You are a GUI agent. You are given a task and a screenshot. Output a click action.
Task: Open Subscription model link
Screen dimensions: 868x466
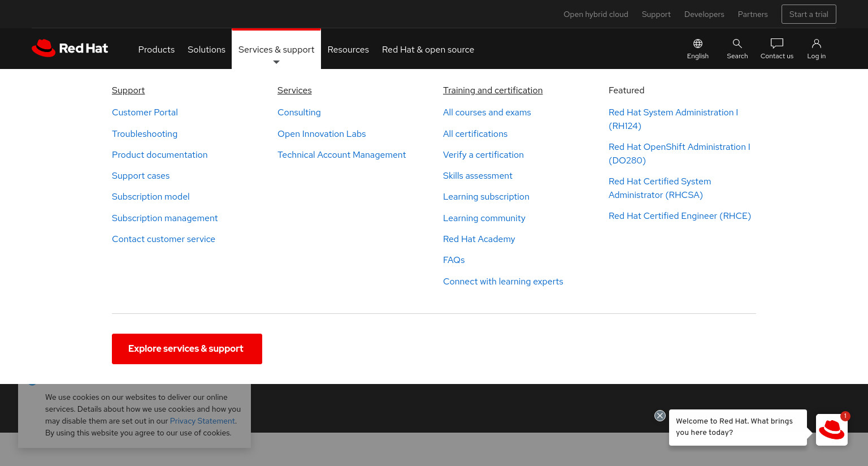[150, 196]
